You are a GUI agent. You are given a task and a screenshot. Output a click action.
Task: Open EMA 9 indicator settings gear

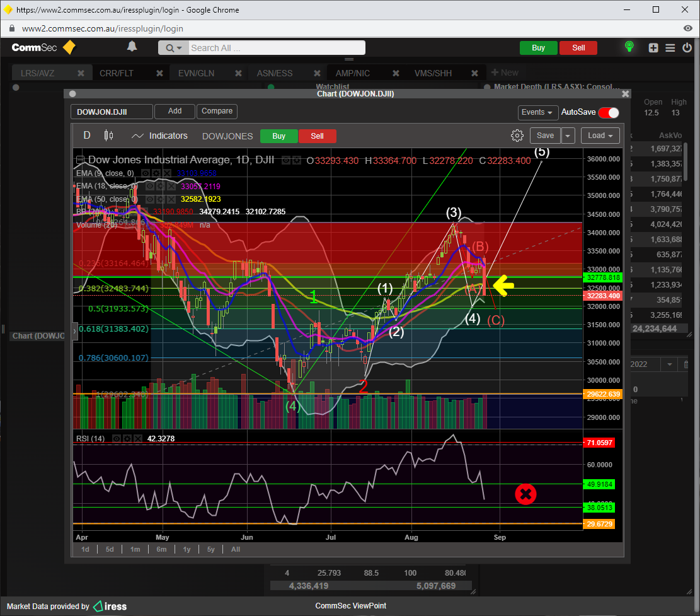[156, 173]
